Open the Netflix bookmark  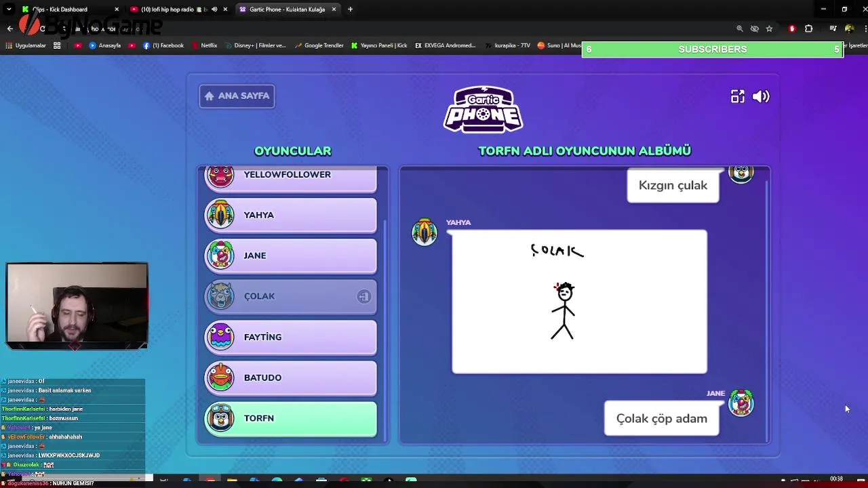pos(205,45)
